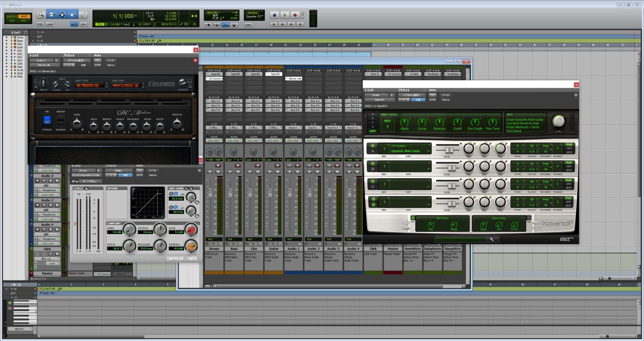Select the EASY smart knobs tab
This screenshot has height=341, width=644.
tap(373, 131)
